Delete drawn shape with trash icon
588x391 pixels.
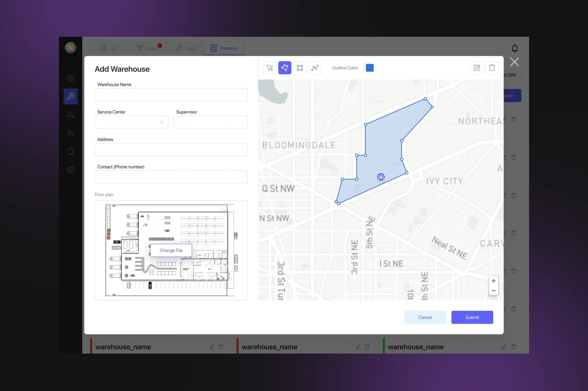(491, 68)
